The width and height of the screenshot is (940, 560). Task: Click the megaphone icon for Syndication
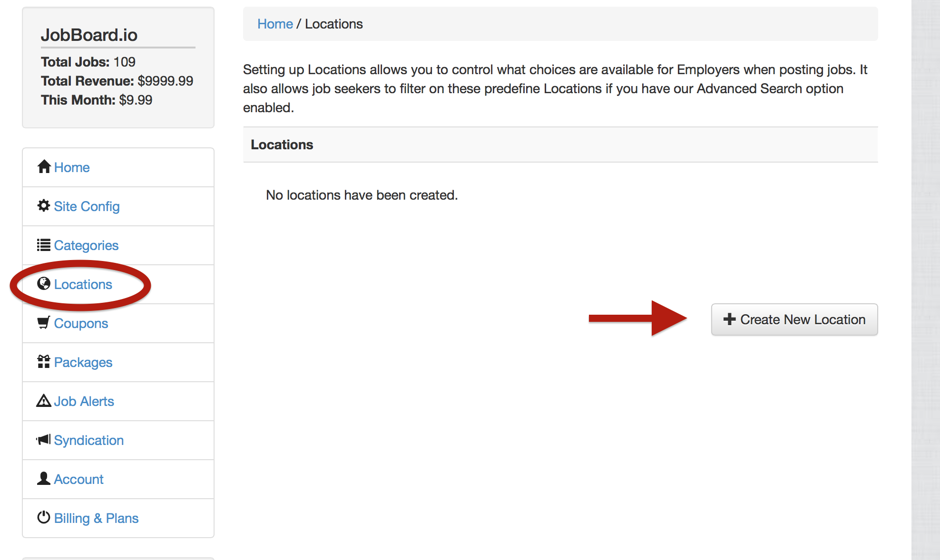(x=44, y=440)
